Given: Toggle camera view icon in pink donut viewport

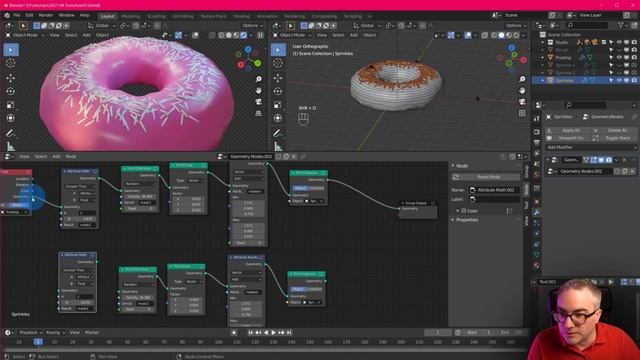Looking at the screenshot, I should click(x=258, y=102).
